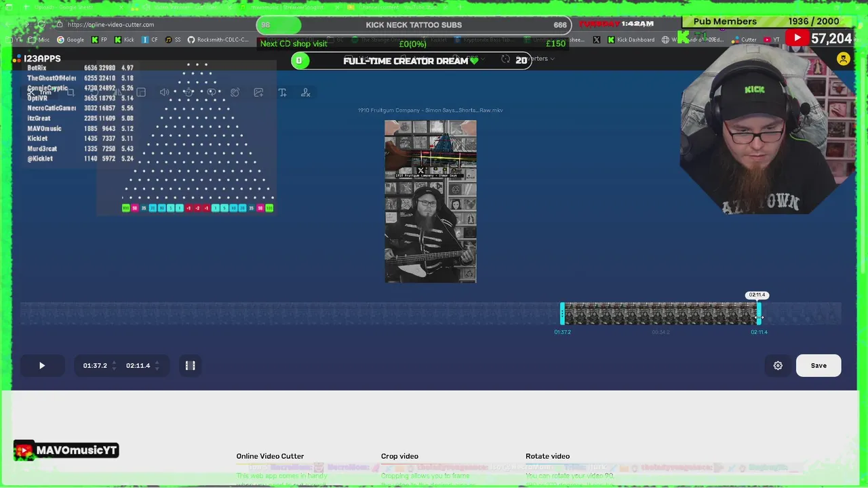Image resolution: width=868 pixels, height=488 pixels.
Task: Click the remove logo tool icon
Action: [306, 92]
